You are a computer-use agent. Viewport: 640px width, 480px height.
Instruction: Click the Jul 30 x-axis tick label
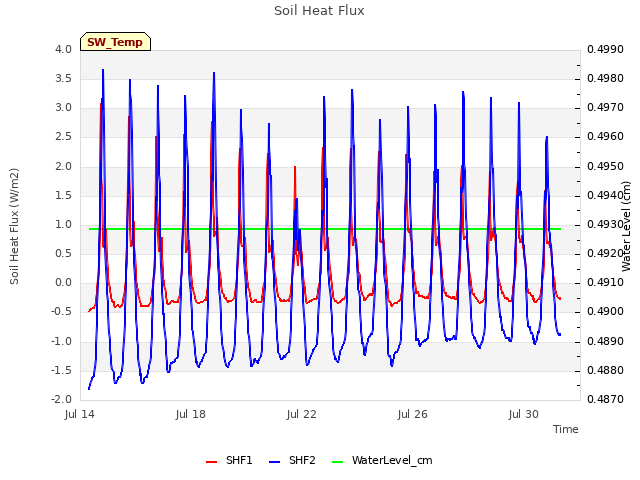point(524,414)
